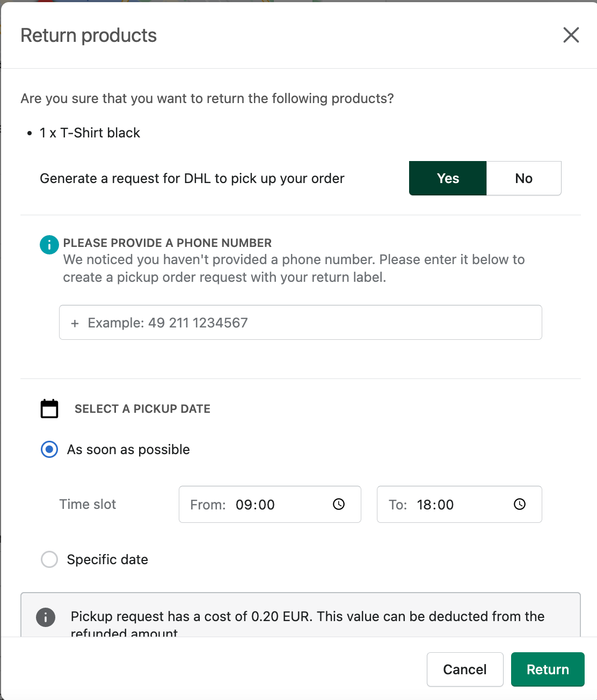This screenshot has height=700, width=597.
Task: Close the Return products dialog
Action: click(x=571, y=35)
